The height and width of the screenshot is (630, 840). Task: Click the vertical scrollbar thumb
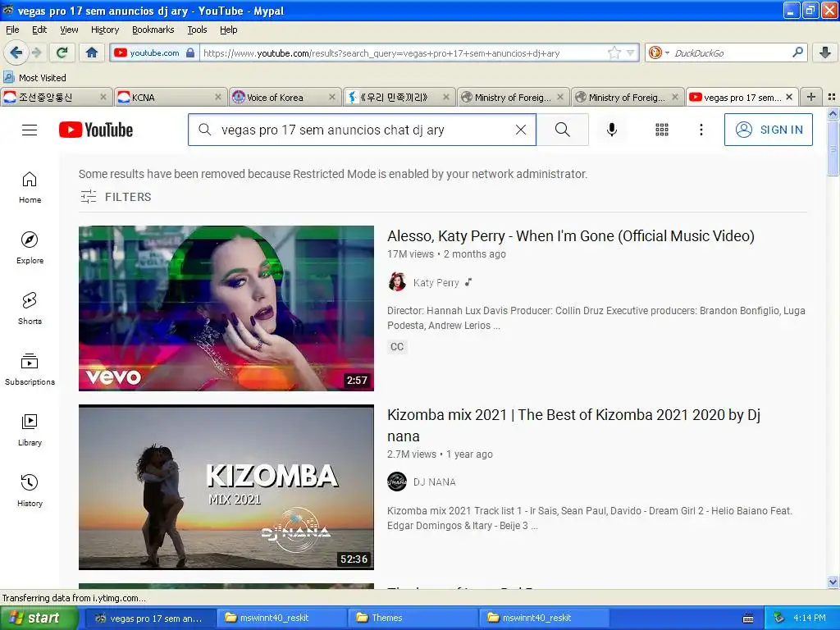pyautogui.click(x=833, y=148)
